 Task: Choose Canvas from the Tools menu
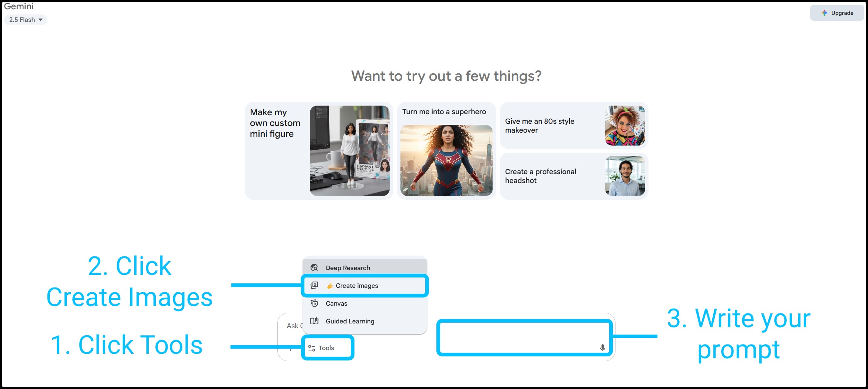coord(336,303)
